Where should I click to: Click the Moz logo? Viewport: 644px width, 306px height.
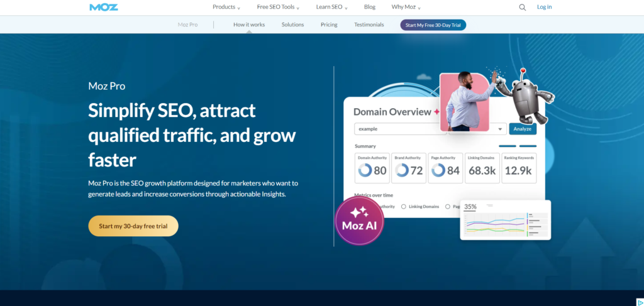(104, 7)
